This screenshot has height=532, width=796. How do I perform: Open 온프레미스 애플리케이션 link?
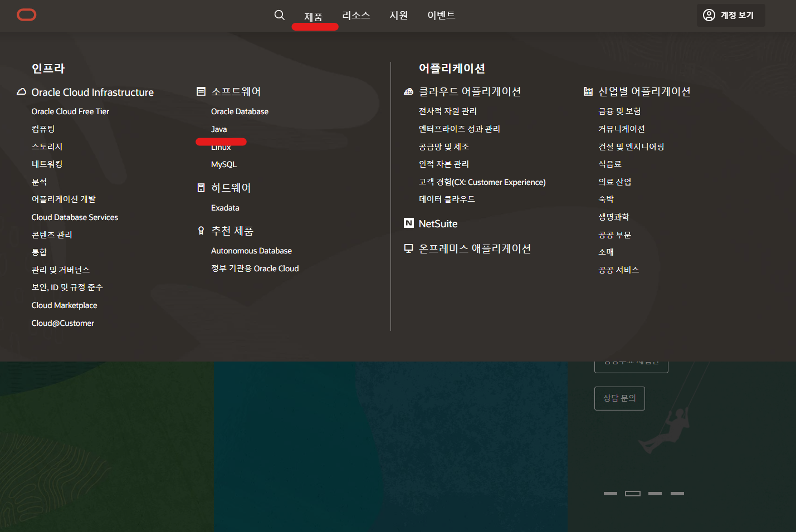pyautogui.click(x=475, y=248)
